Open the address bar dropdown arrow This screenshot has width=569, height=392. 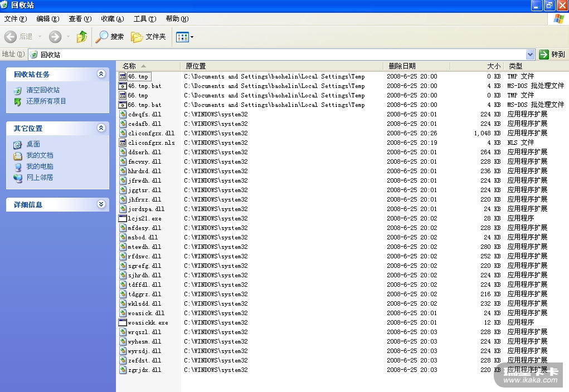coord(530,55)
